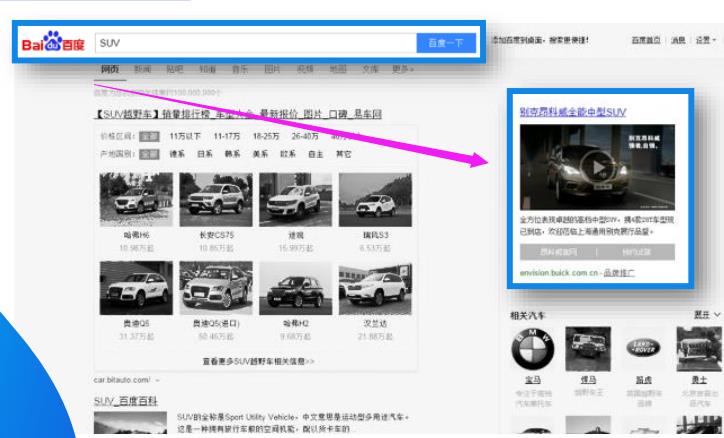Viewport: 724px width, 438px height.
Task: Switch to the 地图 tab
Action: click(338, 69)
